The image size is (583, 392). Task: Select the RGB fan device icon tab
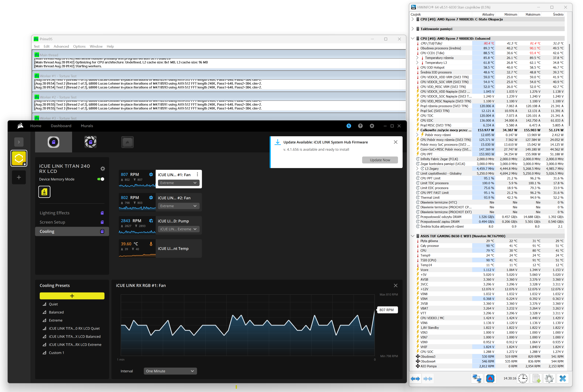(x=91, y=142)
